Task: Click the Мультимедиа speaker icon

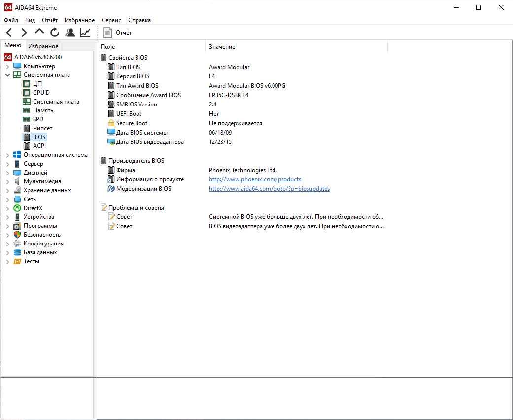Action: point(17,181)
